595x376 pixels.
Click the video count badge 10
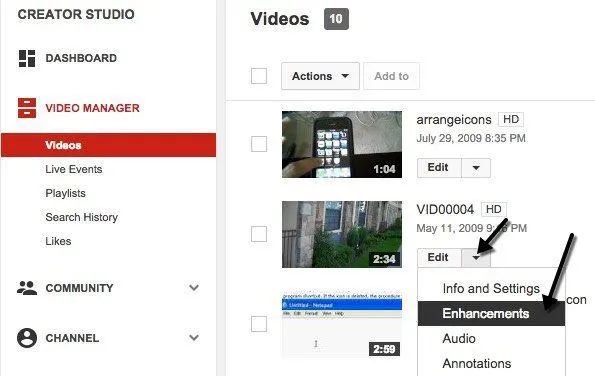point(336,19)
